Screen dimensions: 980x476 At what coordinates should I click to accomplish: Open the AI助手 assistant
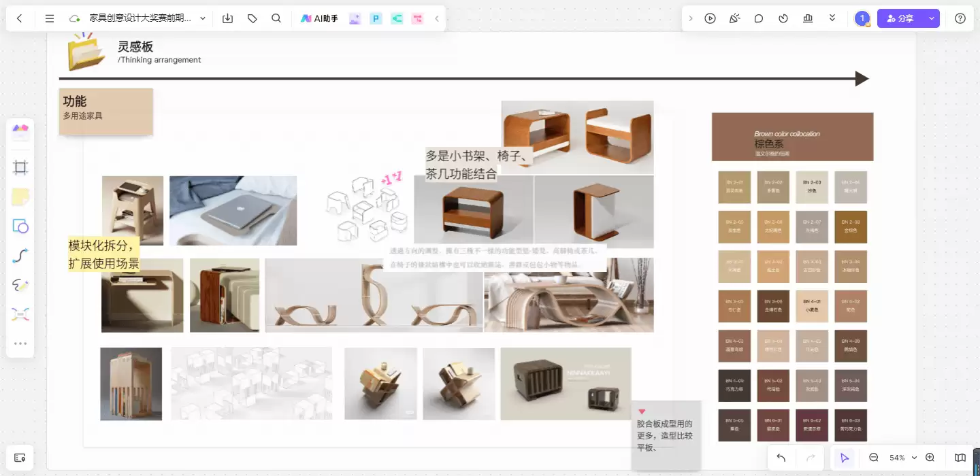point(320,18)
